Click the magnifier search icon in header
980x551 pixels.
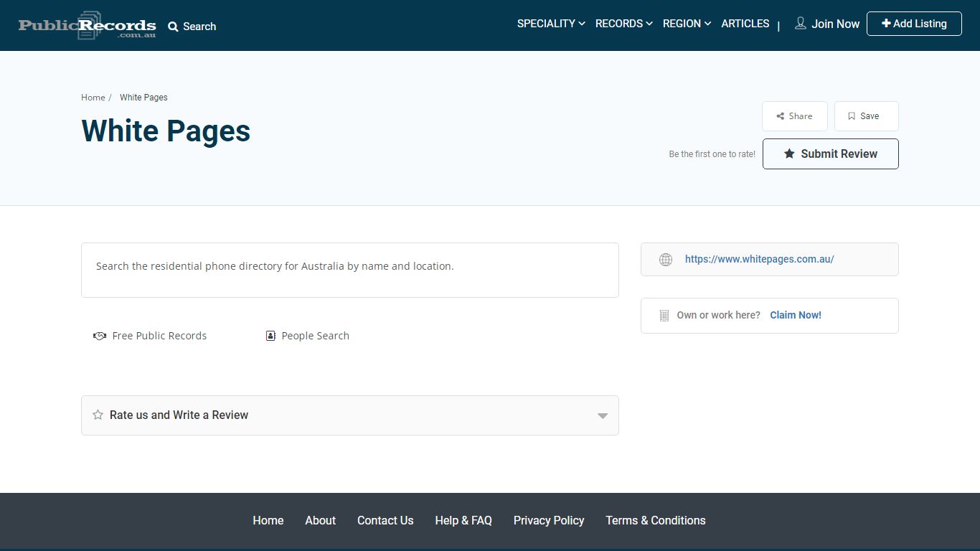coord(173,27)
